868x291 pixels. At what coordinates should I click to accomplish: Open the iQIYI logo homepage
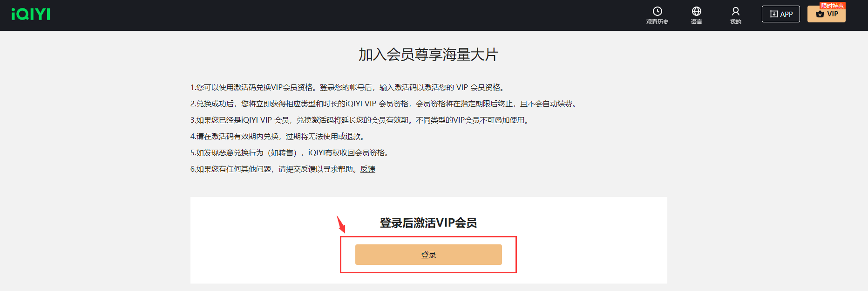click(31, 14)
